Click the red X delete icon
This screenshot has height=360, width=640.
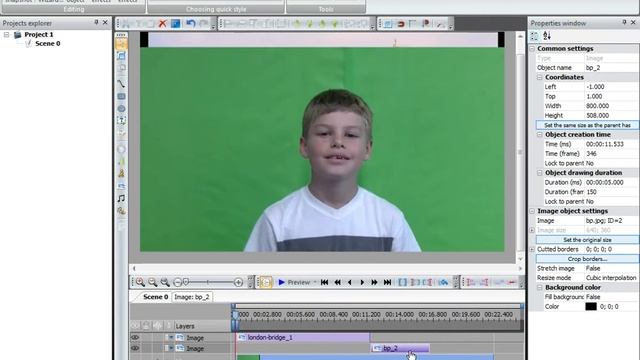(162, 24)
